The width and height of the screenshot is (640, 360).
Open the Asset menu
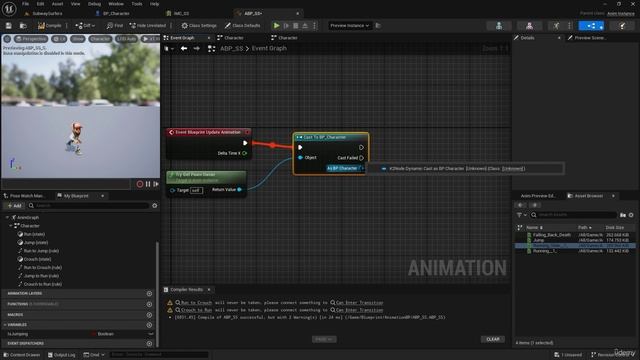coord(58,4)
